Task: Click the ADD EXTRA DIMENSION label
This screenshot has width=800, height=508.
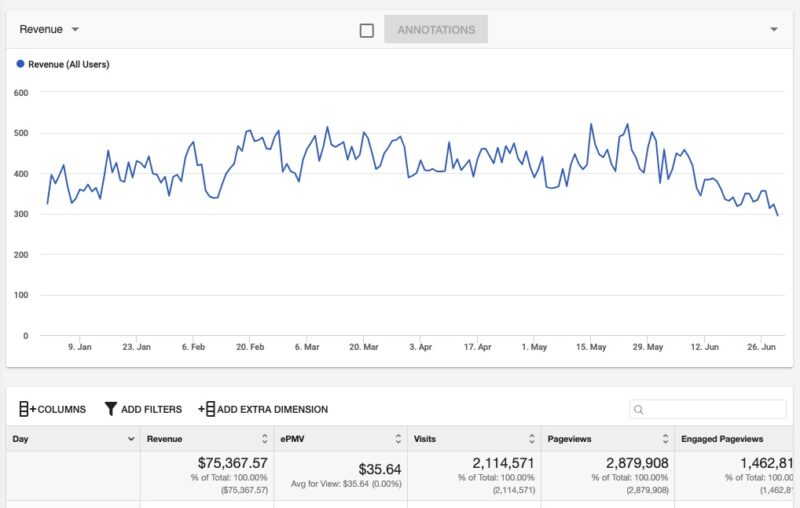Action: click(272, 409)
